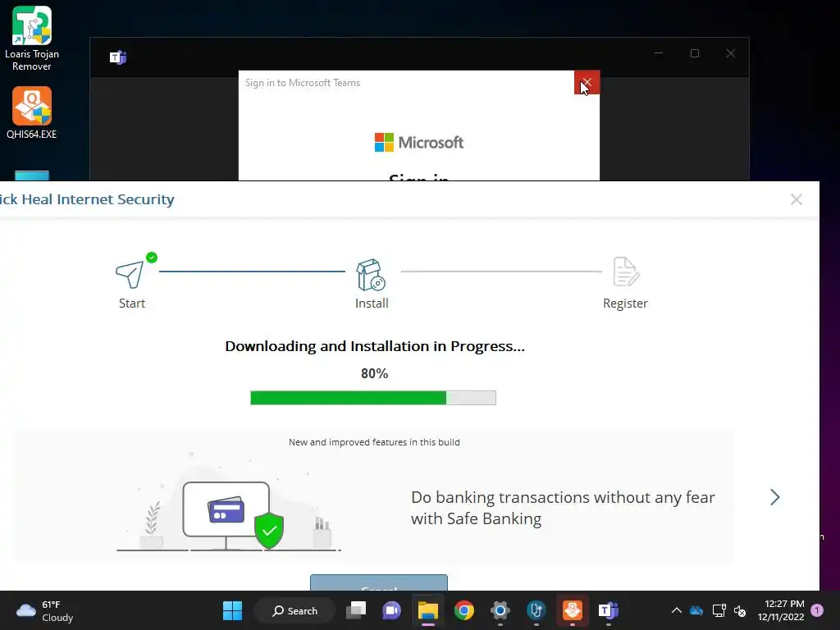Click 'New and improved features in this build'
The height and width of the screenshot is (630, 840).
(374, 442)
